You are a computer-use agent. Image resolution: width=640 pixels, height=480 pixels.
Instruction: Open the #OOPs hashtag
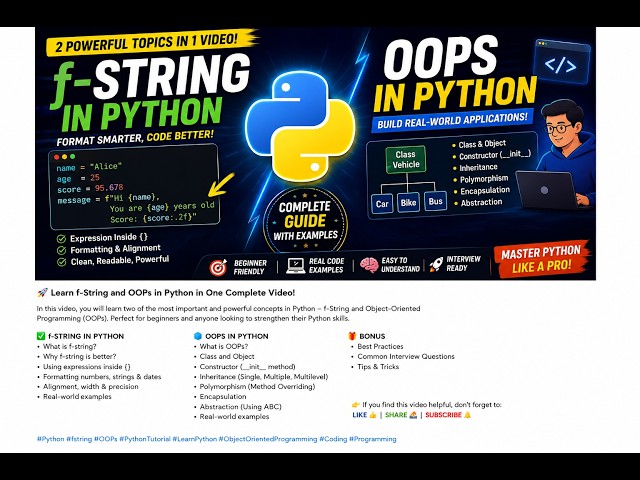(106, 439)
